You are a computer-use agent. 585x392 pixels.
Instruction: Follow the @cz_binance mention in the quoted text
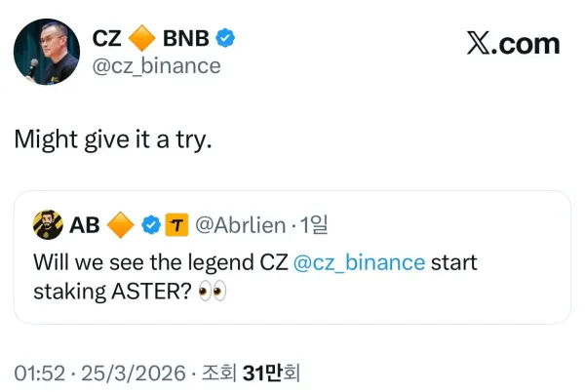click(x=359, y=262)
